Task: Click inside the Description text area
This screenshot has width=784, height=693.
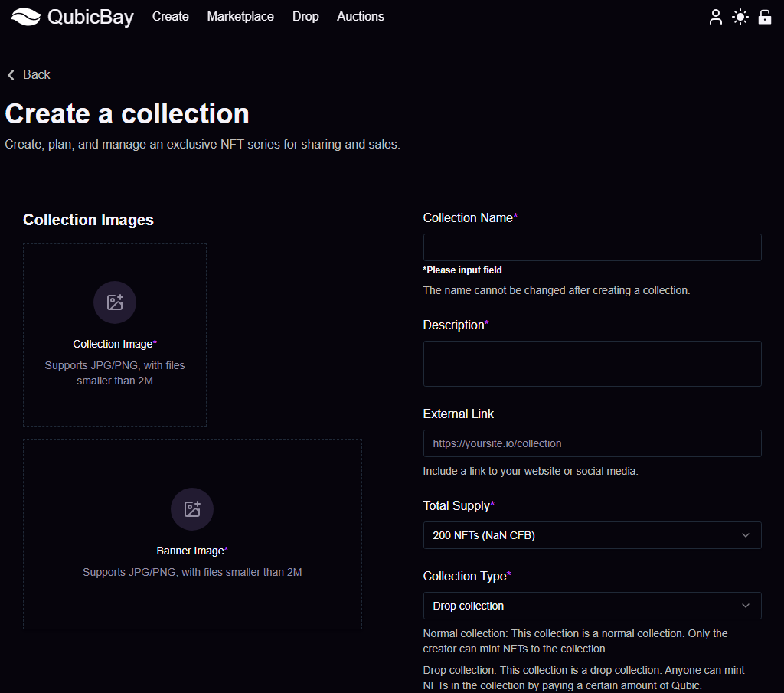Action: 592,363
